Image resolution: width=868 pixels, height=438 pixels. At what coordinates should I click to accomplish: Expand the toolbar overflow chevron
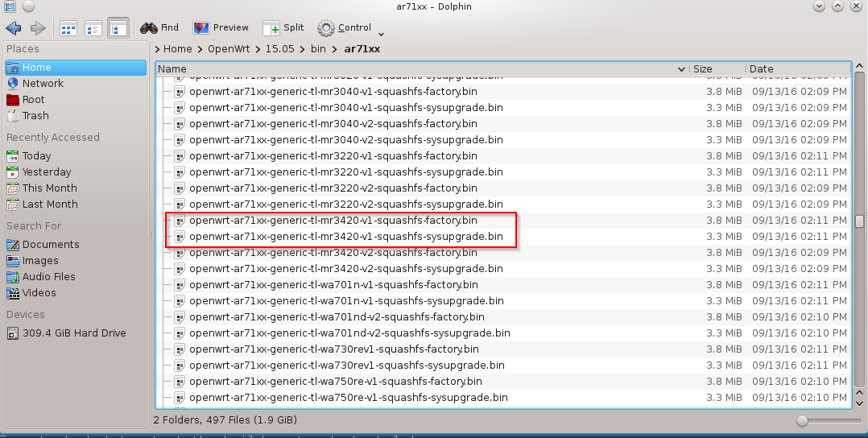[x=381, y=34]
